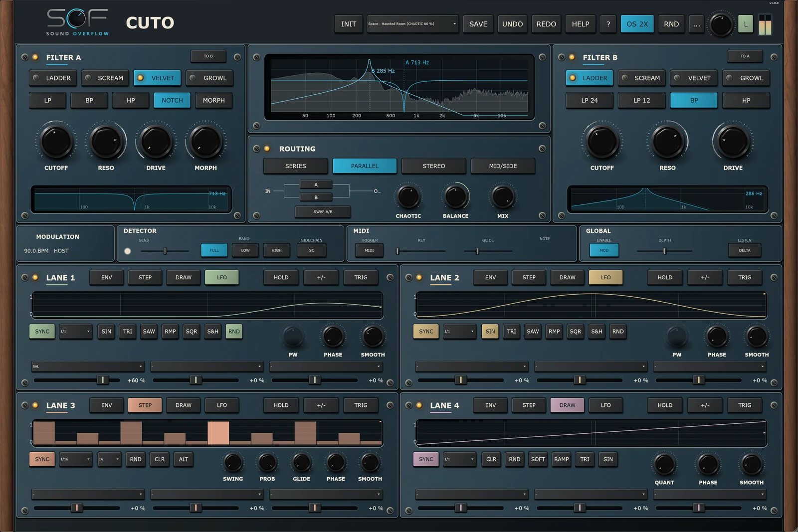Click the SWAP A/B button
The width and height of the screenshot is (798, 532).
point(323,212)
